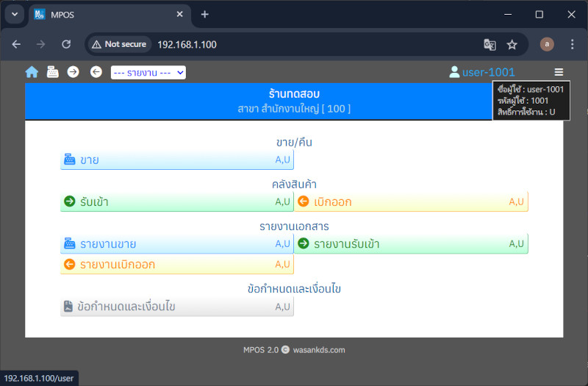Click the right-arrow receive icon in the toolbar
The width and height of the screenshot is (588, 386).
tap(73, 72)
